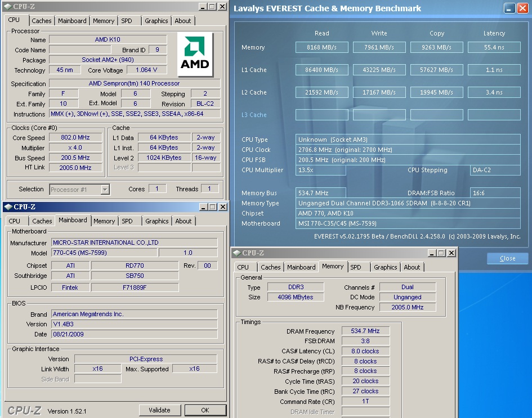
Task: Minimize the top CPU-Z window
Action: click(x=203, y=6)
